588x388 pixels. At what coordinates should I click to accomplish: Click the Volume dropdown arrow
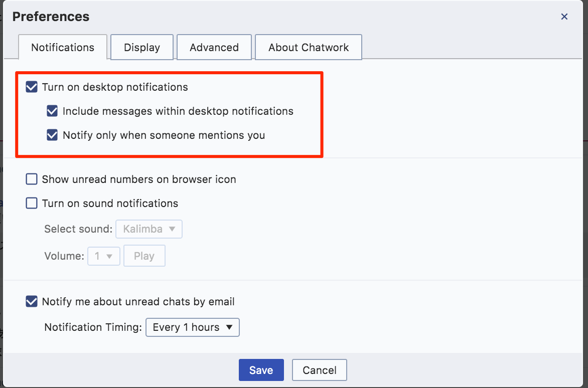pos(111,256)
